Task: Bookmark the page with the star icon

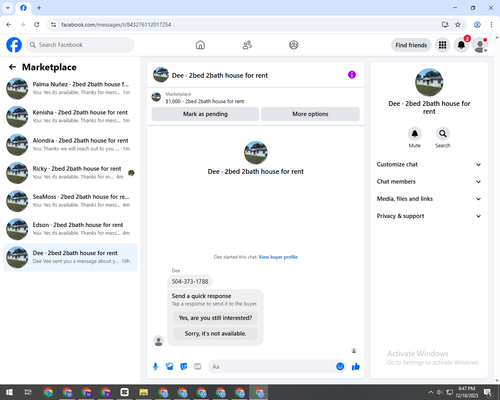Action: point(458,25)
